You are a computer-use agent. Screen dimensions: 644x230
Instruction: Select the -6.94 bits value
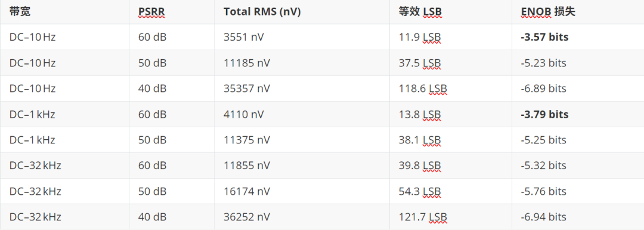point(543,217)
